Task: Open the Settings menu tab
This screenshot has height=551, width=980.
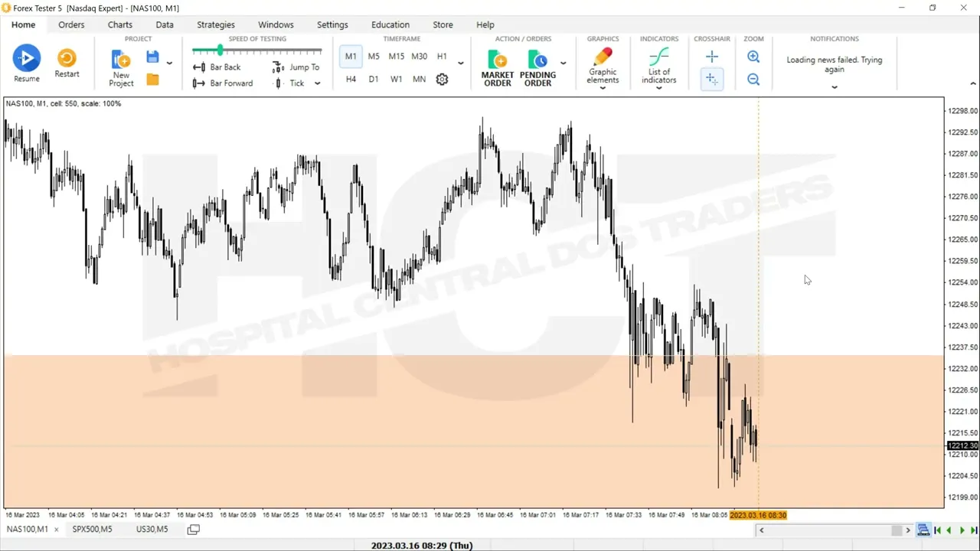Action: [x=332, y=24]
